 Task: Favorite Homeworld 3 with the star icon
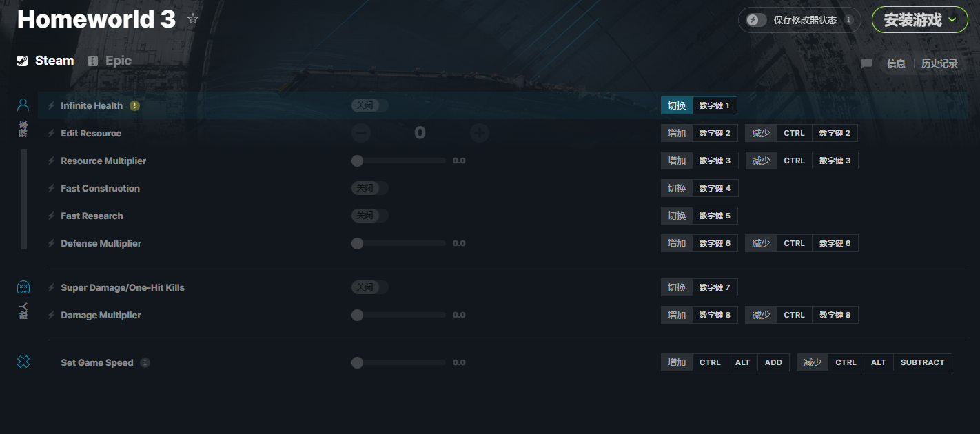tap(193, 19)
